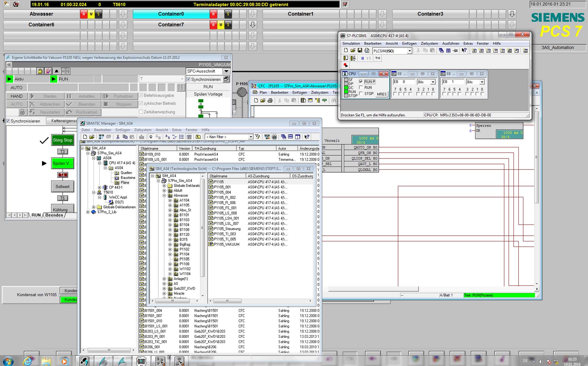This screenshot has width=588, height=366.
Task: Click SIMATIC Manager cut scissors icon
Action: click(118, 137)
